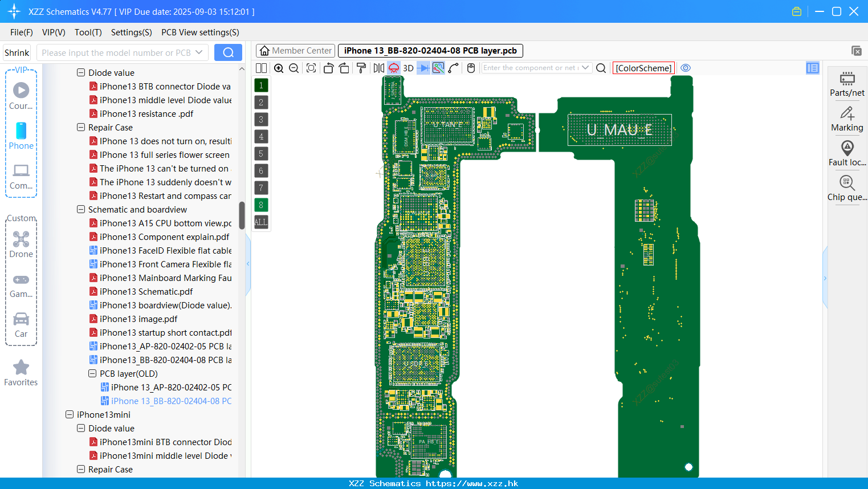Fit the PCB view to window

[311, 68]
